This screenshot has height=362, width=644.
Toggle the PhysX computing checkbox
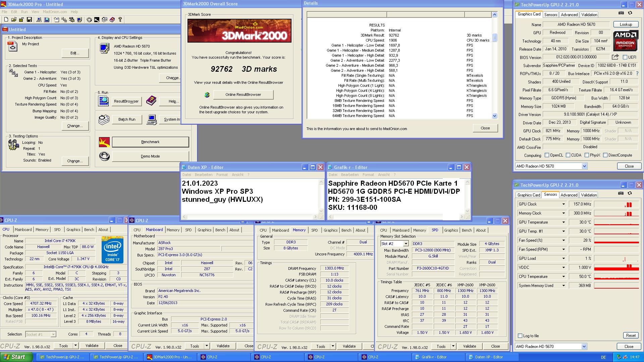(x=587, y=155)
